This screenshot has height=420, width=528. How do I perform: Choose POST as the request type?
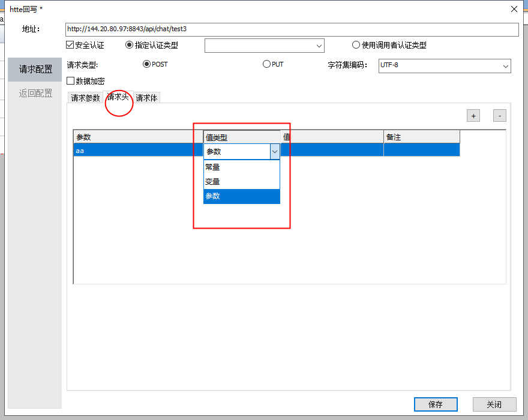pyautogui.click(x=146, y=64)
